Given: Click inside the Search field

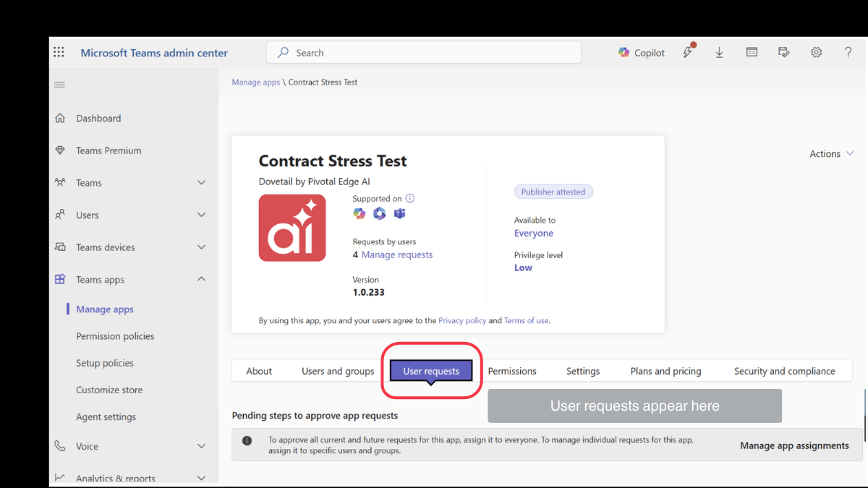Looking at the screenshot, I should pyautogui.click(x=423, y=52).
